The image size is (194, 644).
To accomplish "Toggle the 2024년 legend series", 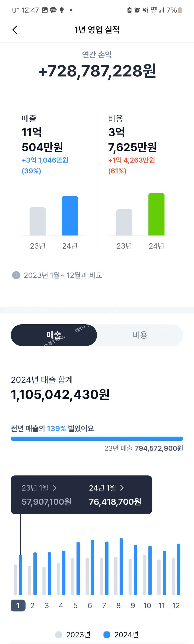I will tap(121, 634).
